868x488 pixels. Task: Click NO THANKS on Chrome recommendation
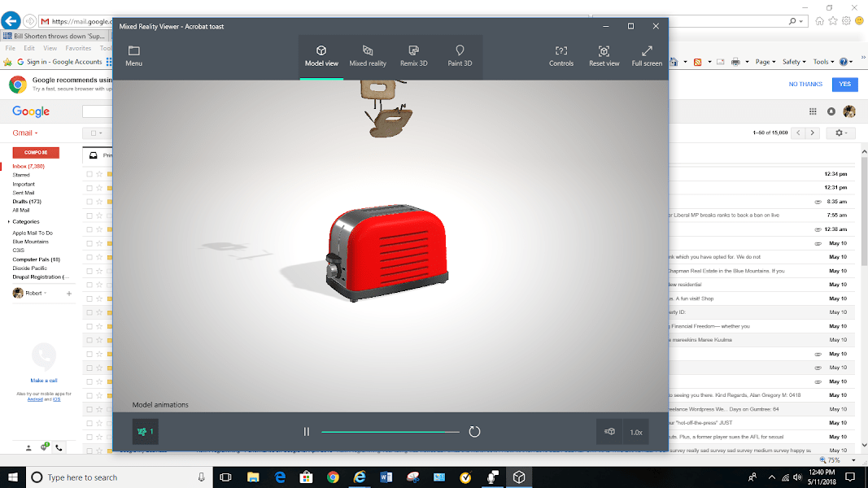[805, 84]
